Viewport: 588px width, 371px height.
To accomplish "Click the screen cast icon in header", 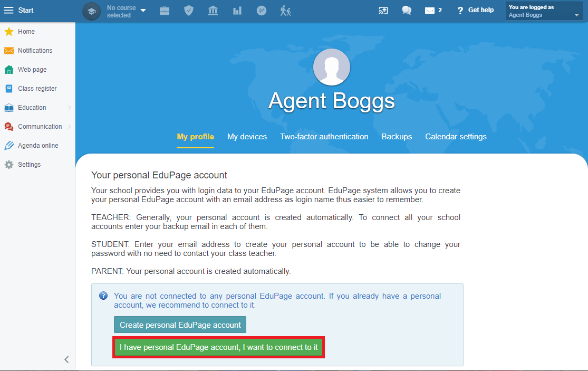I will (x=383, y=11).
